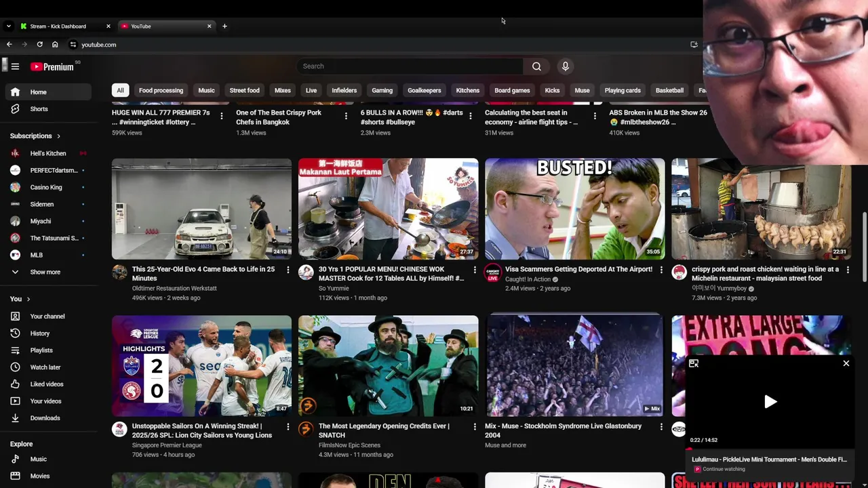The height and width of the screenshot is (488, 868).
Task: Open Watch later list
Action: click(47, 367)
